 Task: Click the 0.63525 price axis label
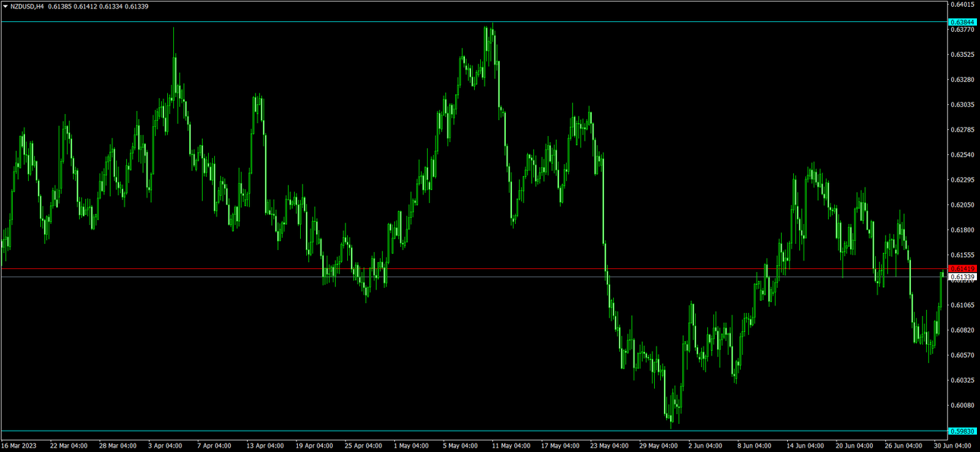pyautogui.click(x=963, y=55)
